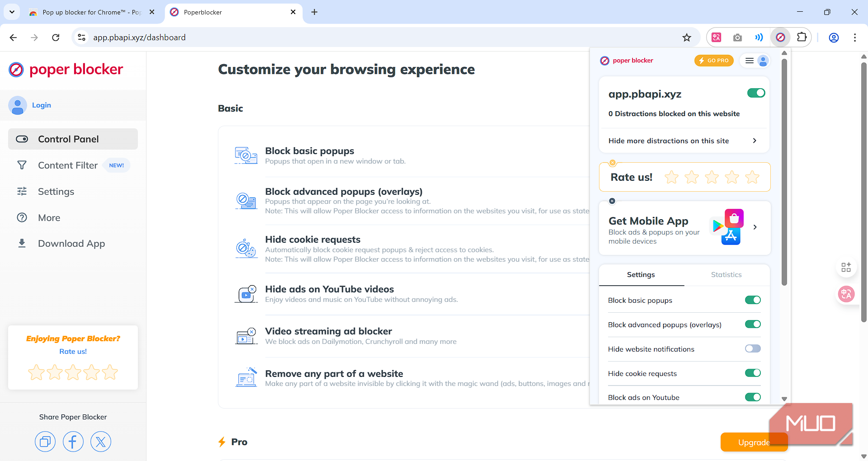Dismiss the Rate us card in popup

[612, 163]
